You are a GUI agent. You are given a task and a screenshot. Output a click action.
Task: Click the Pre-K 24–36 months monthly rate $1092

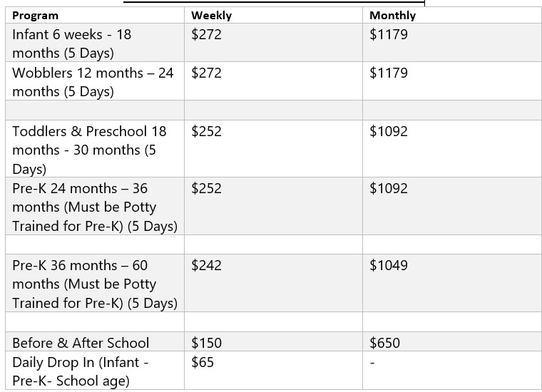pos(389,189)
